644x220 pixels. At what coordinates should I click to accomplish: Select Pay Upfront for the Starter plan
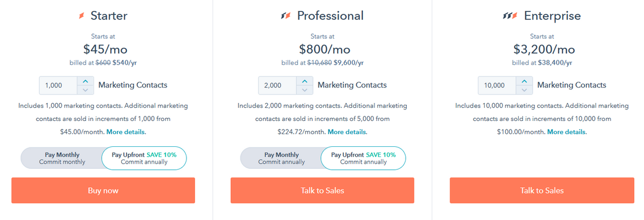point(144,158)
